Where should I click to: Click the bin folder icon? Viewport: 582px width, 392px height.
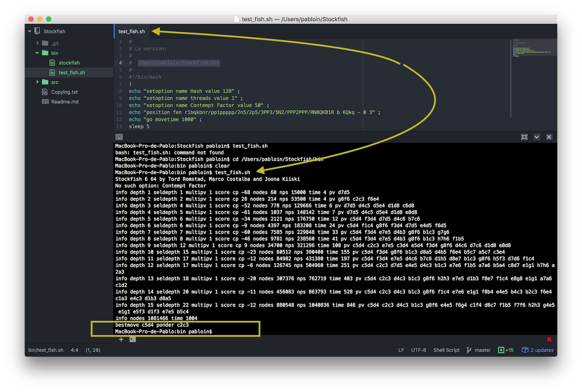[45, 53]
